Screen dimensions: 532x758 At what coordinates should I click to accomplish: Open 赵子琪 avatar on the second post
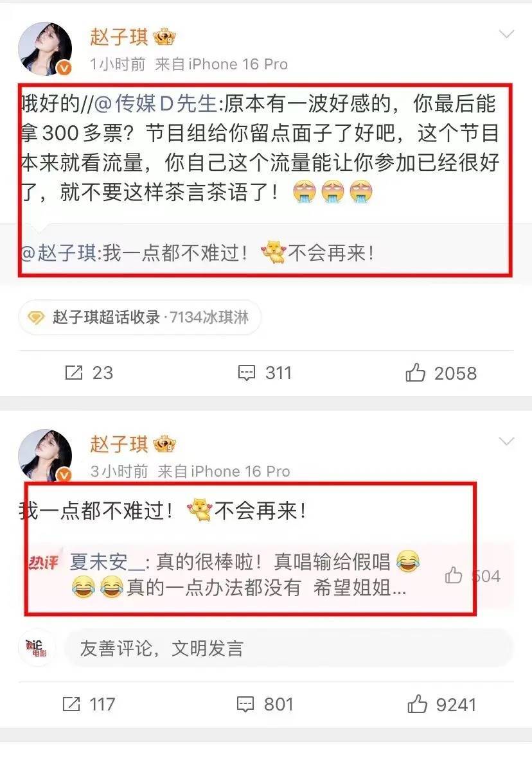(x=45, y=455)
